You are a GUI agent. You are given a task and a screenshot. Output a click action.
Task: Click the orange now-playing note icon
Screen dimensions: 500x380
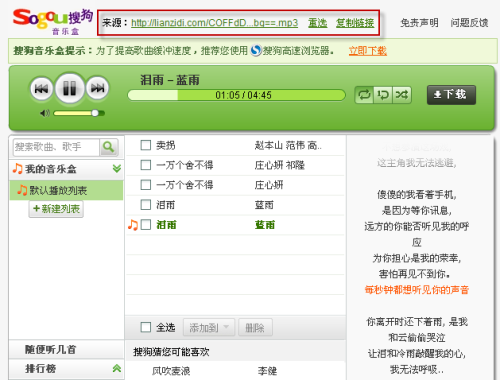coord(133,225)
